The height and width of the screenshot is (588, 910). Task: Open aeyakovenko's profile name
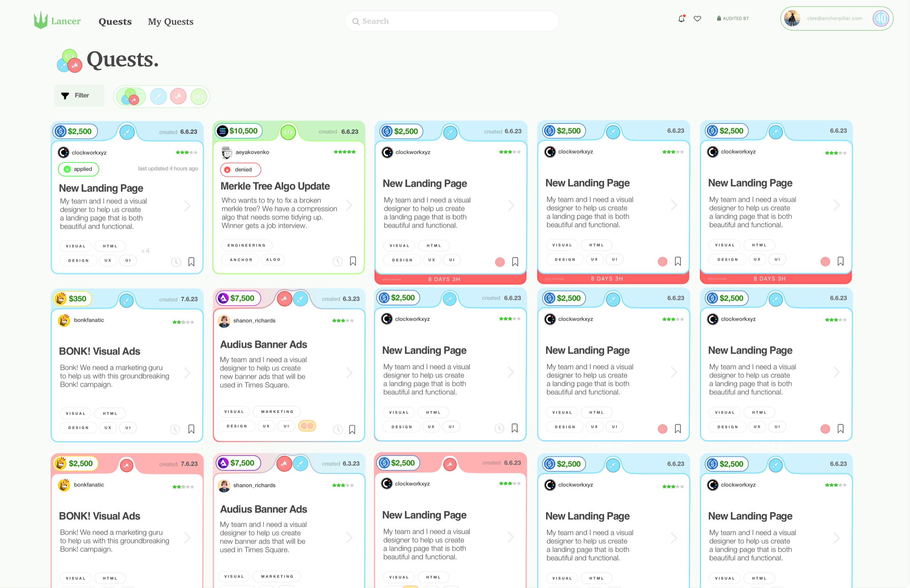point(253,152)
